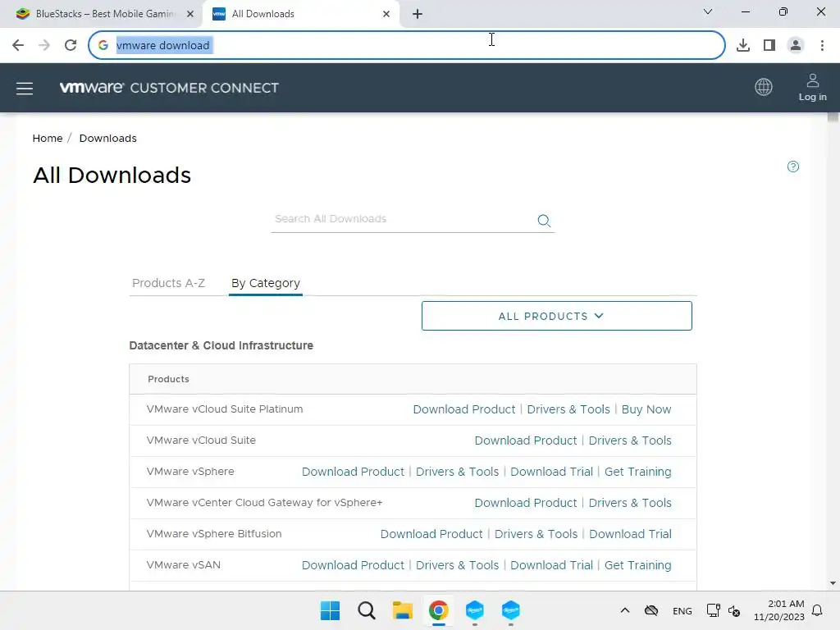Close the All Downloads tab
This screenshot has height=630, width=840.
click(x=386, y=14)
